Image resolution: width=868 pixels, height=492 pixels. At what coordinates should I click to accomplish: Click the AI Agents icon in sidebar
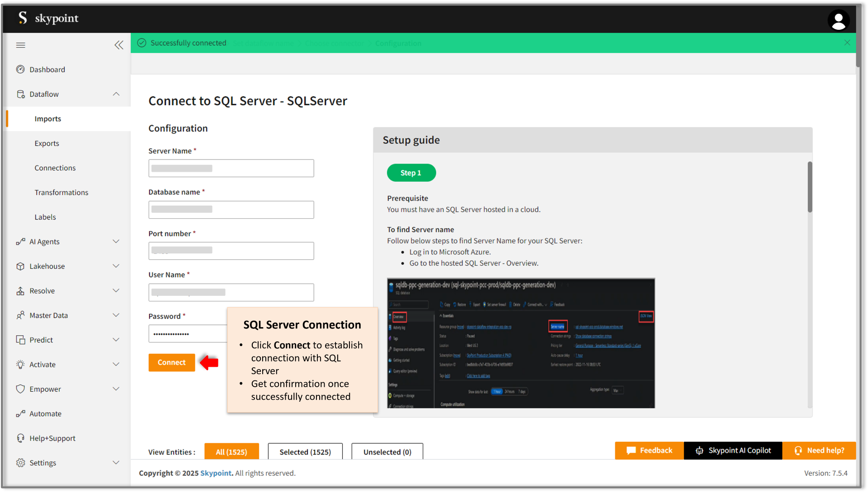click(x=20, y=241)
